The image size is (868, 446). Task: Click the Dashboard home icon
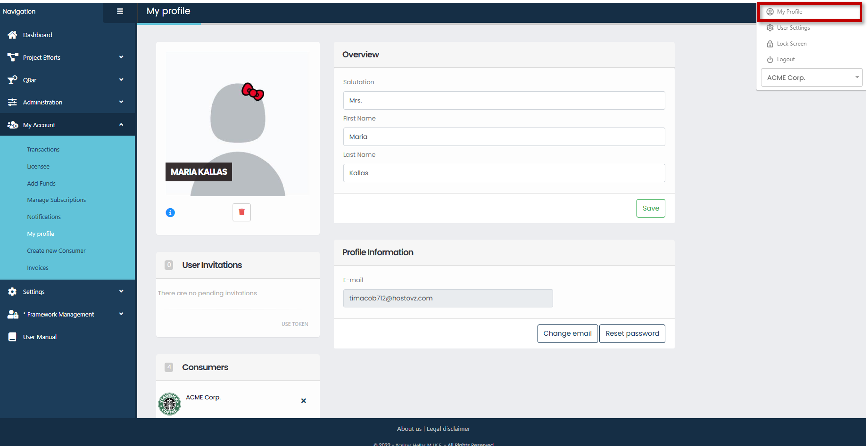point(12,35)
